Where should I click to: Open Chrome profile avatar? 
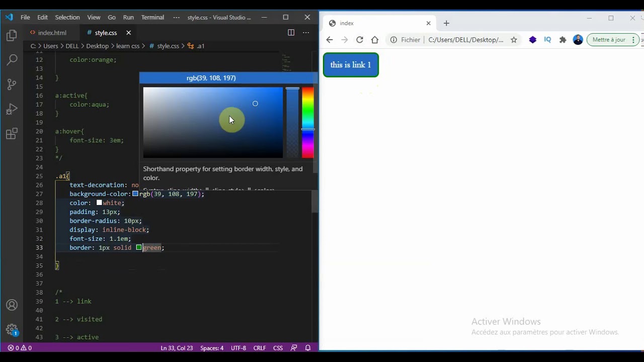pos(578,40)
